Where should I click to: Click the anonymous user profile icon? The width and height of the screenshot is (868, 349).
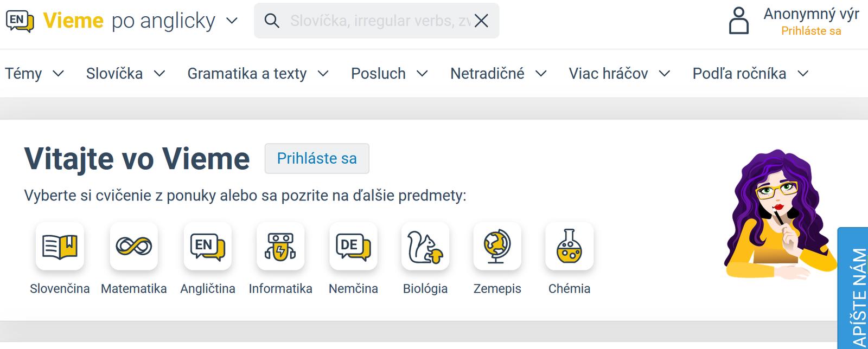point(738,21)
